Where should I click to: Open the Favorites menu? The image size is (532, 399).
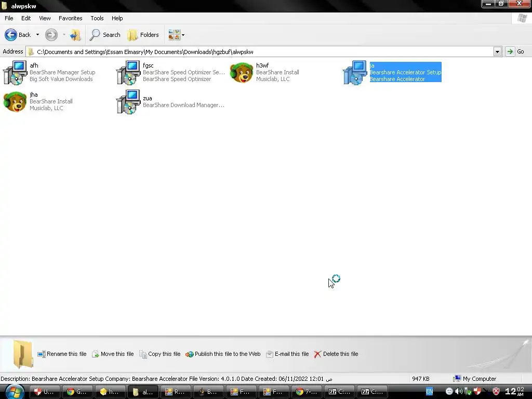coord(70,18)
